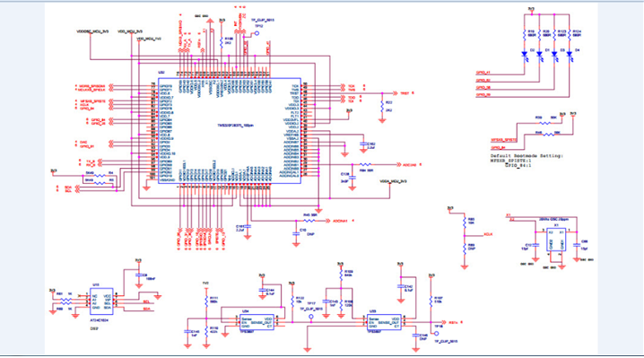Click the X1 crystal oscillator component

[556, 240]
